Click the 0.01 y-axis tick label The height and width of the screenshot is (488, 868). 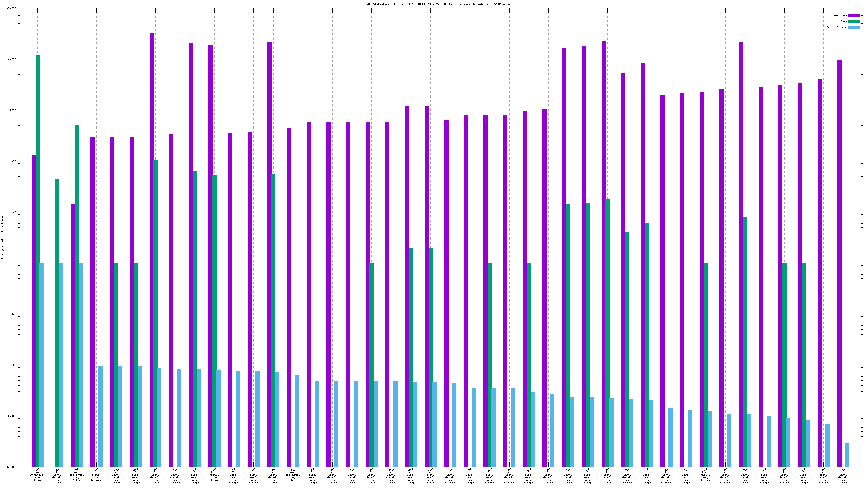(x=14, y=365)
